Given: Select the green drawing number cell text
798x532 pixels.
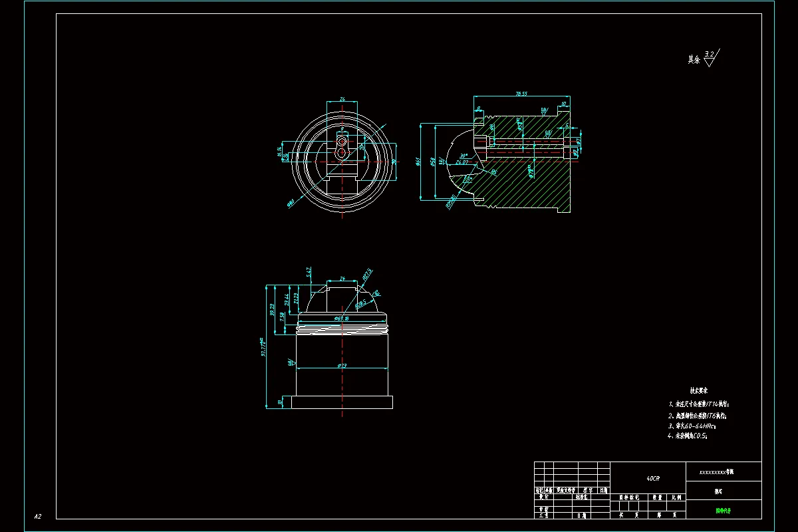Looking at the screenshot, I should click(723, 511).
